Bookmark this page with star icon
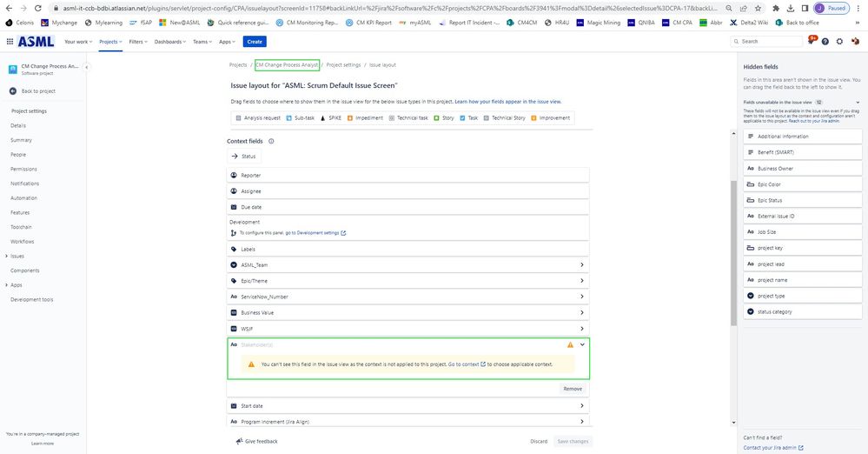868x454 pixels. point(758,9)
